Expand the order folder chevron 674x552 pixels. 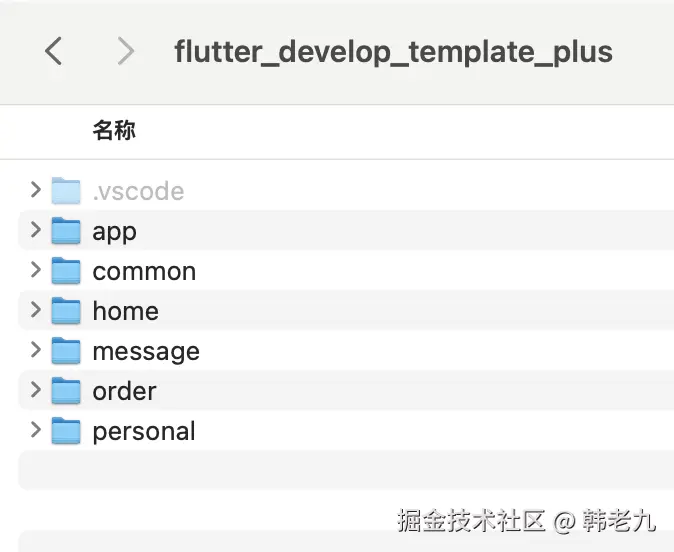pos(36,390)
